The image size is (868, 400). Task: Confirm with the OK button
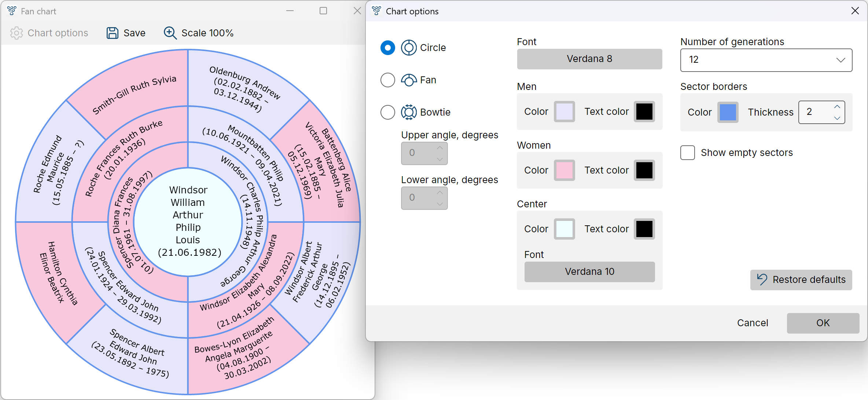point(823,323)
